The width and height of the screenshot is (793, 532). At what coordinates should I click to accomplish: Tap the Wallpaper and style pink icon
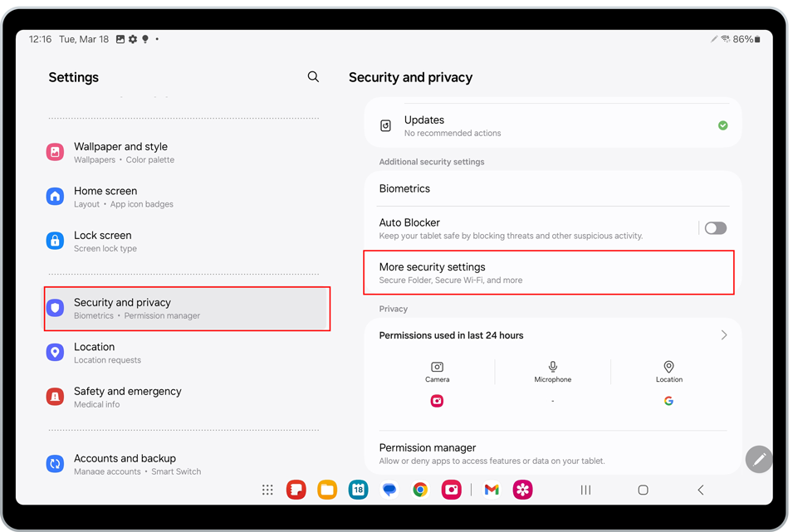pyautogui.click(x=55, y=152)
